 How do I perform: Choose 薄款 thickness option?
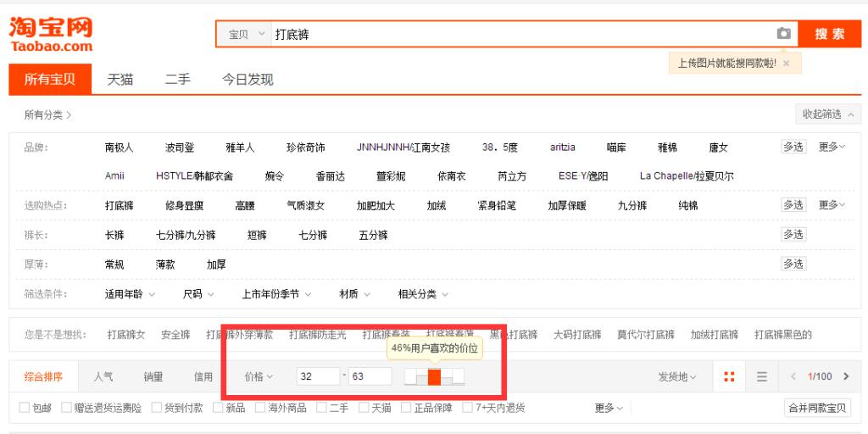[x=165, y=264]
